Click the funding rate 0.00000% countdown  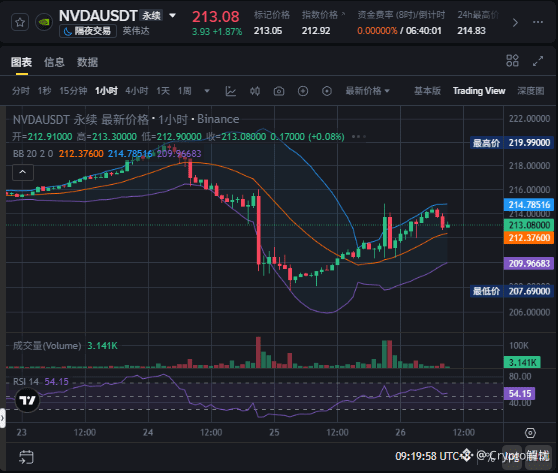tap(399, 31)
